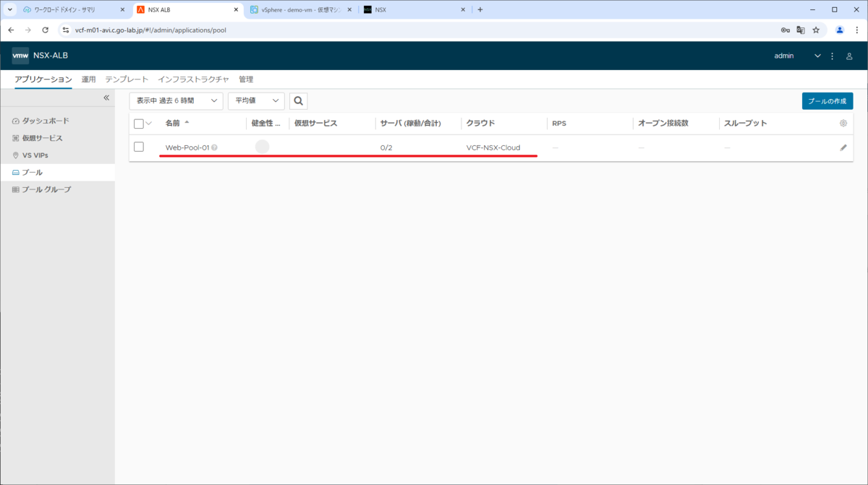Open the Chrome profile avatar
The width and height of the screenshot is (868, 485).
click(840, 30)
